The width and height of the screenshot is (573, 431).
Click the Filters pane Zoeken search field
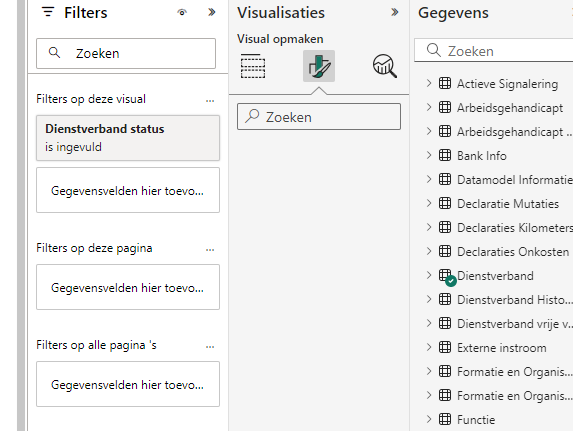(x=126, y=53)
